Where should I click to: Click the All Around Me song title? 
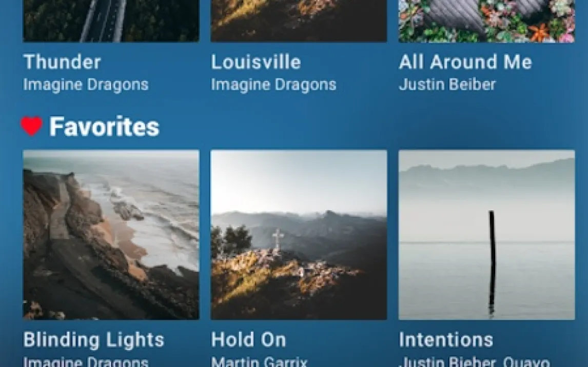[465, 62]
